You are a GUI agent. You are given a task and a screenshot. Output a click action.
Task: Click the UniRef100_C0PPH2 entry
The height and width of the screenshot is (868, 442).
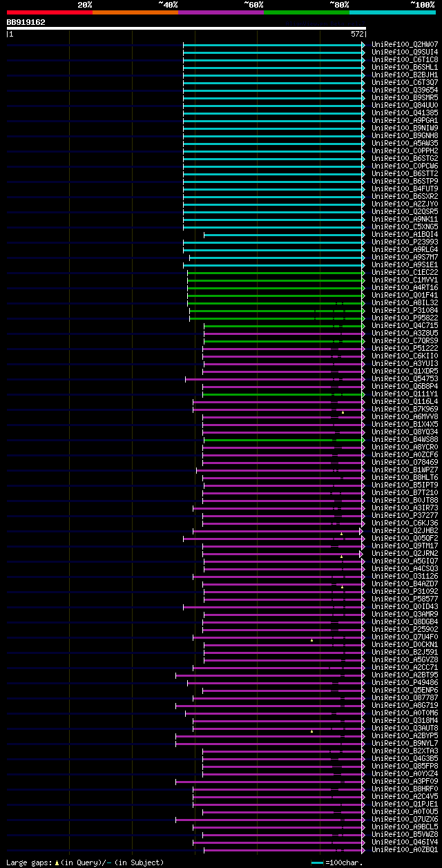pyautogui.click(x=405, y=151)
